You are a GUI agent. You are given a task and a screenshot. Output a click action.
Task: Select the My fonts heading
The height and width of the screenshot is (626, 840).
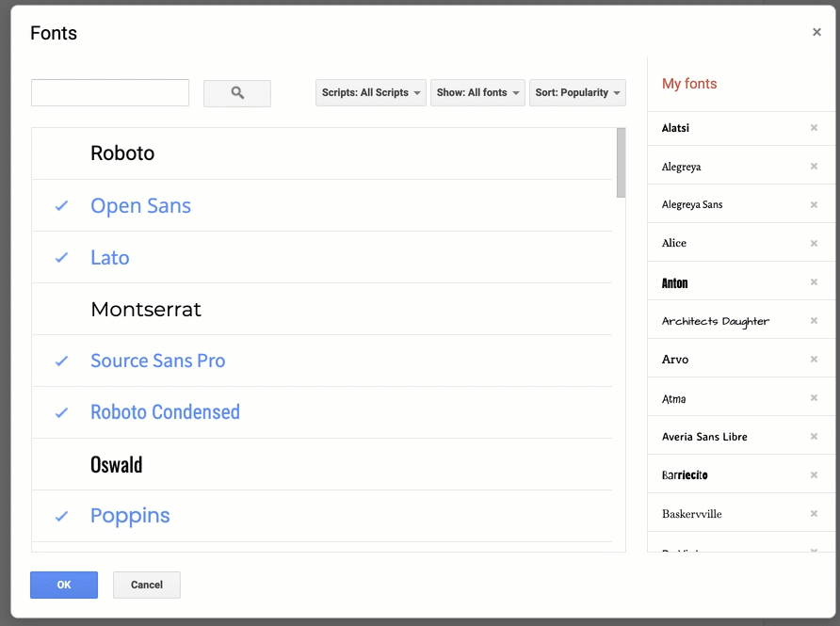[689, 84]
